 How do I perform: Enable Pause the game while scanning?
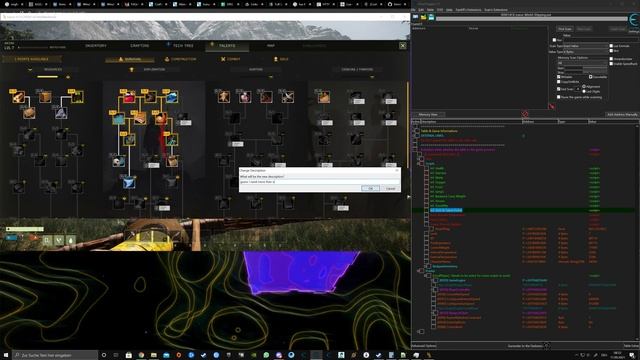pyautogui.click(x=559, y=97)
